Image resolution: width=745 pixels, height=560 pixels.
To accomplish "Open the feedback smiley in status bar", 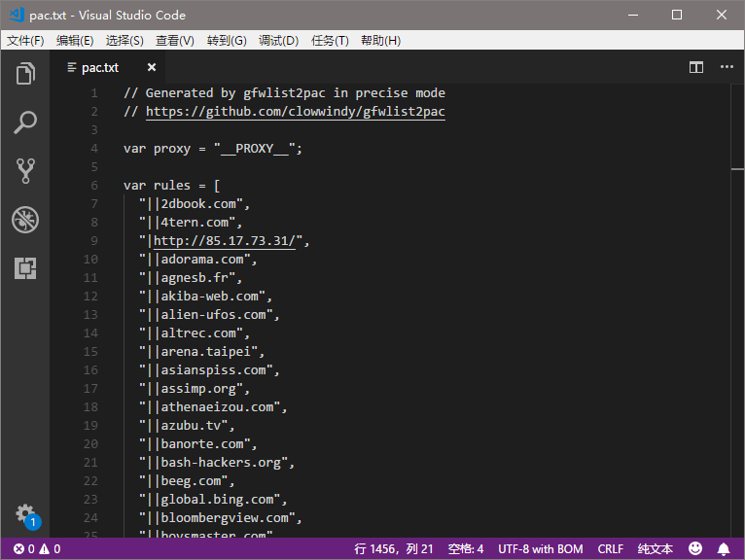I will pos(695,548).
